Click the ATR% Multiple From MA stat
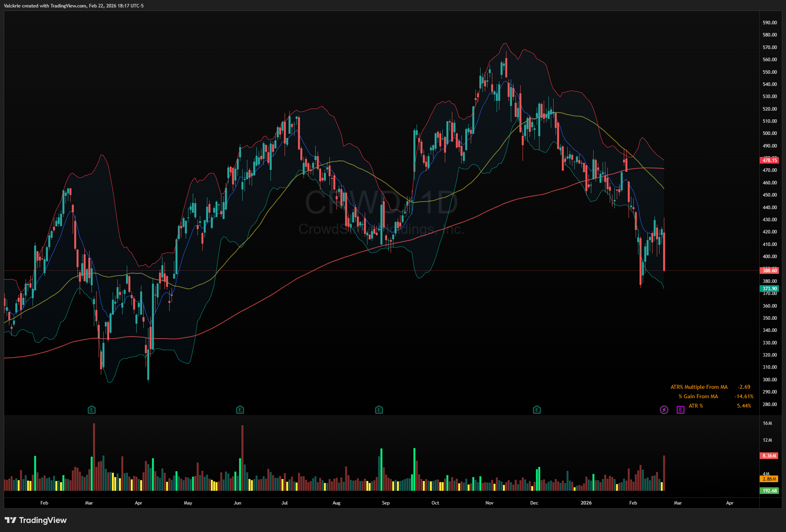 pyautogui.click(x=699, y=387)
